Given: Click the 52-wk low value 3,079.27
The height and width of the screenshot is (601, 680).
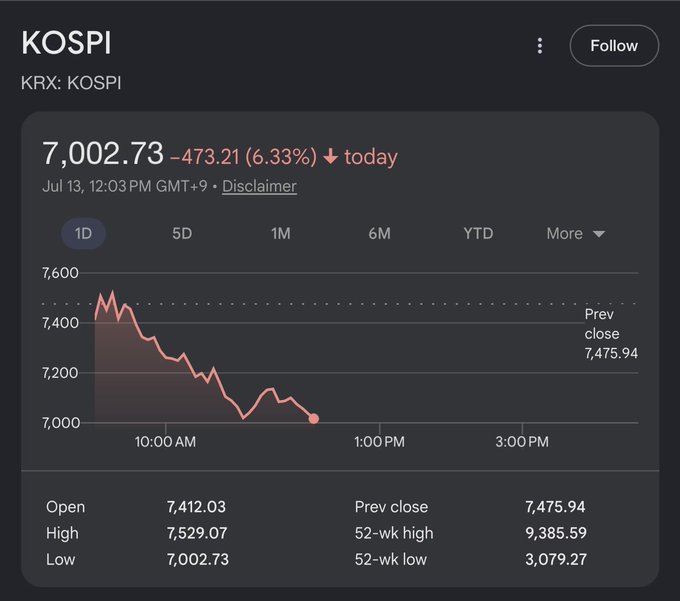Looking at the screenshot, I should click(556, 559).
